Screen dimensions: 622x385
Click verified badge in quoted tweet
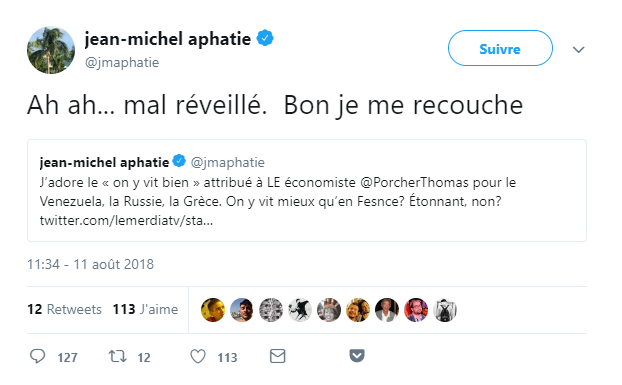pyautogui.click(x=179, y=161)
